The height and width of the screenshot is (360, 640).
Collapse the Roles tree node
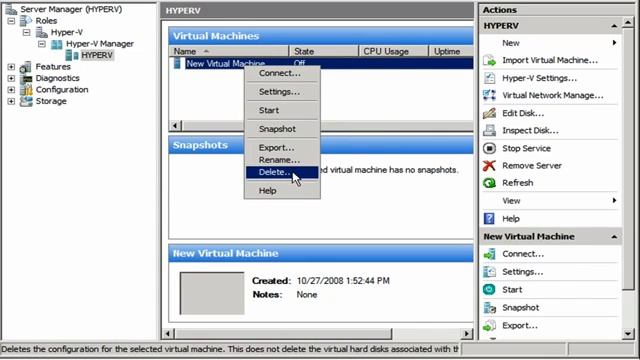pyautogui.click(x=11, y=20)
